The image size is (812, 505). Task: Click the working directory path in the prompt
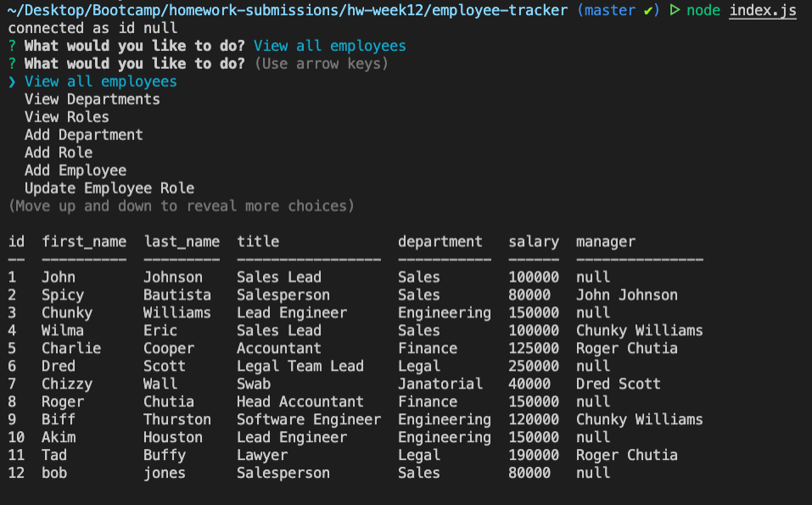(288, 10)
